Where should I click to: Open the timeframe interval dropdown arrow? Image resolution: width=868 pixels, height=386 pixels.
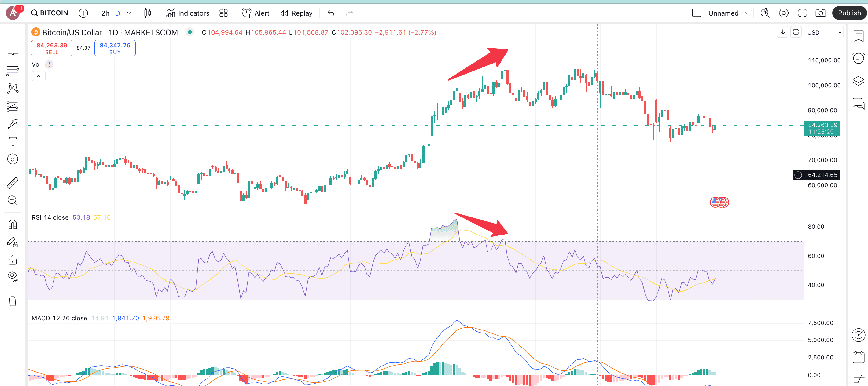click(129, 13)
